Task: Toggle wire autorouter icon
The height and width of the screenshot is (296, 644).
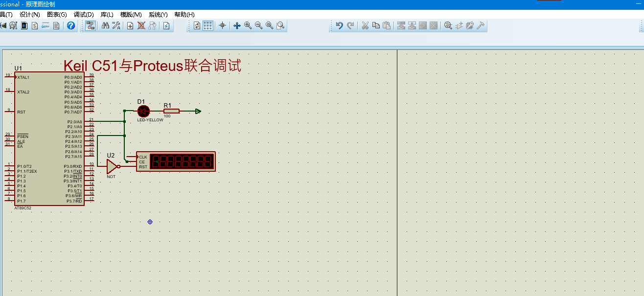Action: tap(91, 25)
